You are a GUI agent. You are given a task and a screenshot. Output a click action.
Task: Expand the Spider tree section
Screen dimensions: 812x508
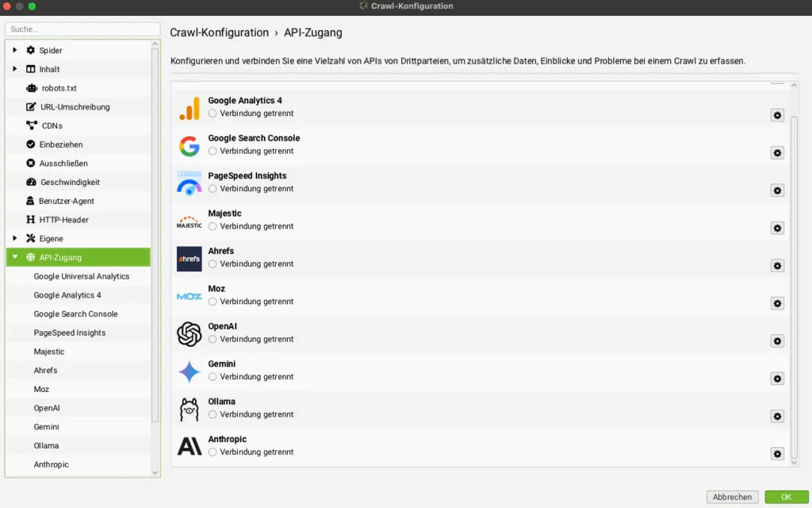[14, 50]
